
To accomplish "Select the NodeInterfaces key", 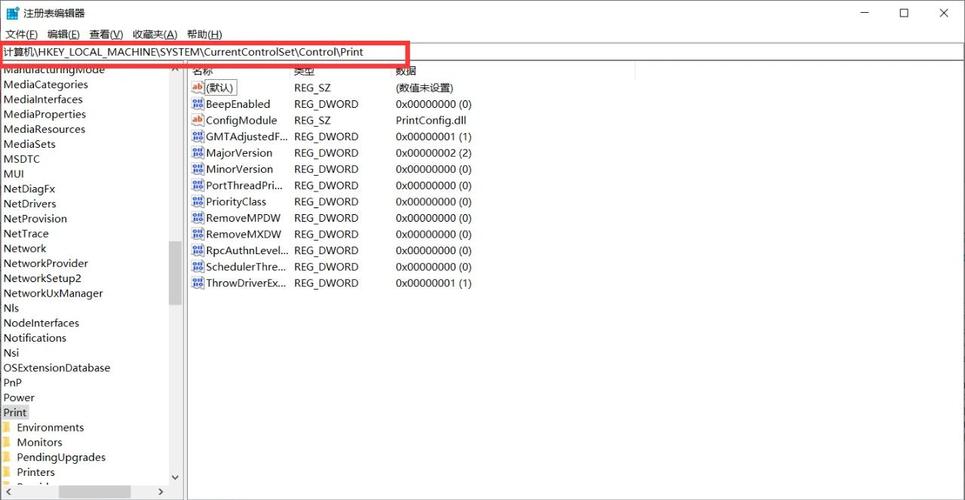I will click(41, 323).
